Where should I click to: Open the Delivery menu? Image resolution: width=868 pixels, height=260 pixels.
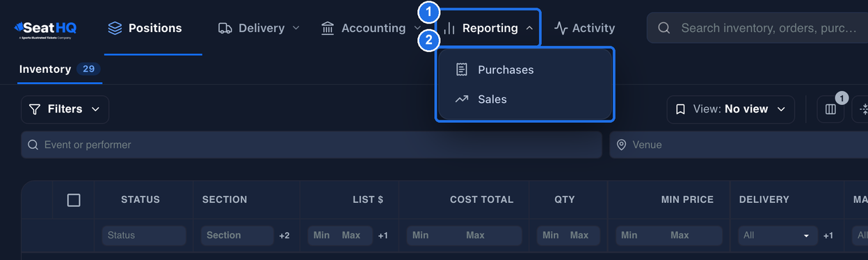click(x=259, y=28)
